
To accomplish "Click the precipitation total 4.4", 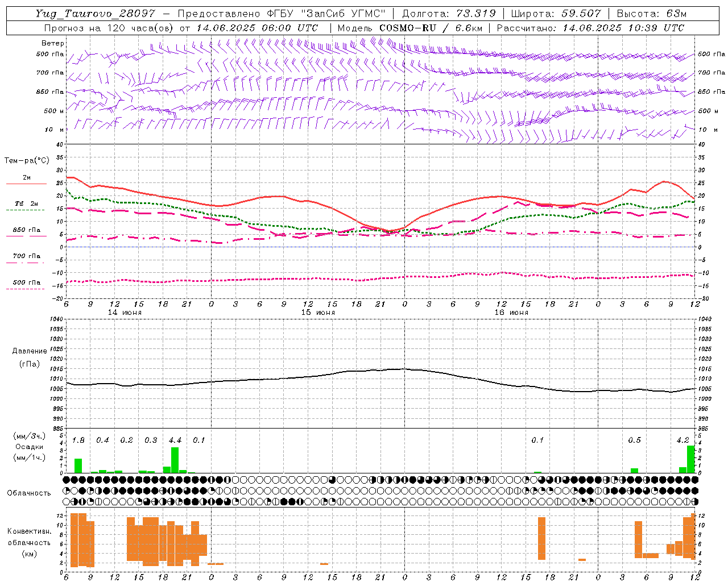I will point(175,440).
